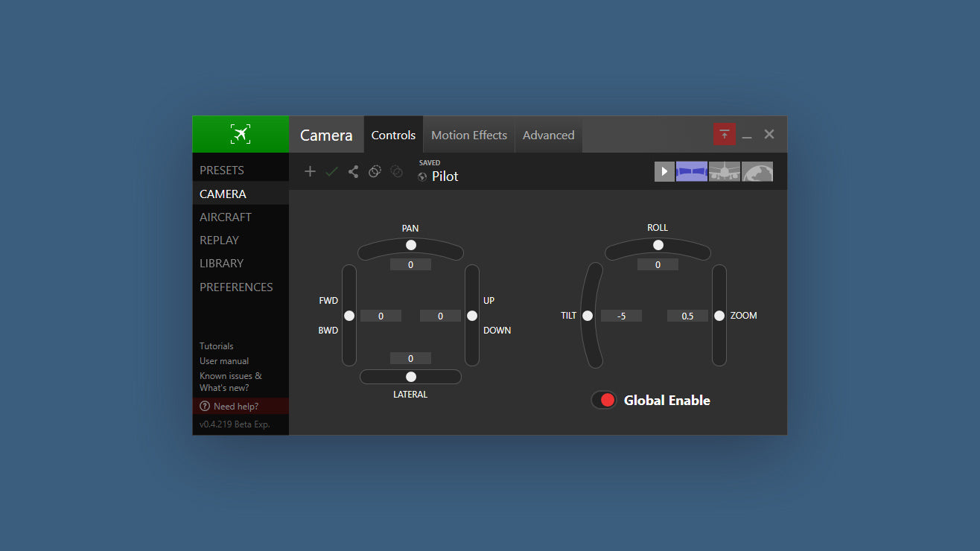Click the red pin-to-top window icon

(x=724, y=135)
